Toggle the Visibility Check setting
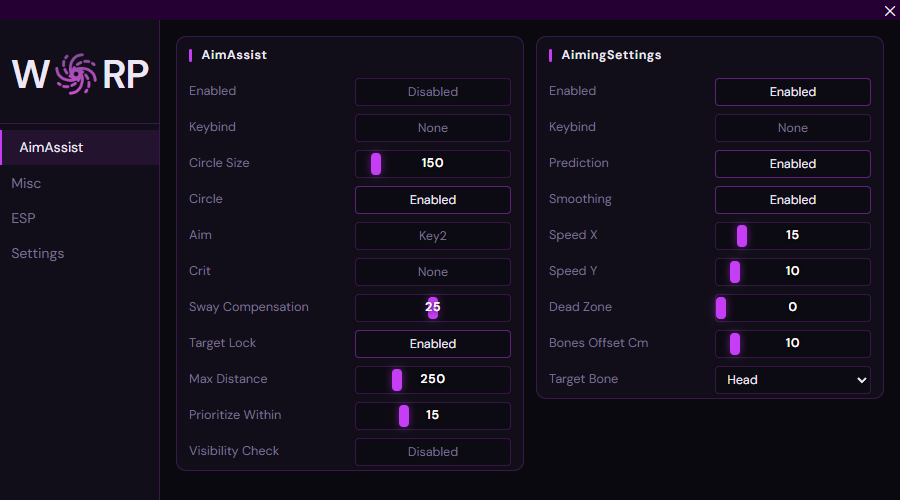The height and width of the screenshot is (500, 900). click(x=432, y=452)
